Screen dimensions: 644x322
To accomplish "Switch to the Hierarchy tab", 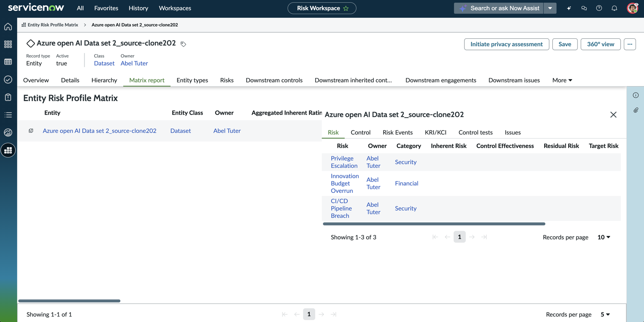I will tap(104, 80).
